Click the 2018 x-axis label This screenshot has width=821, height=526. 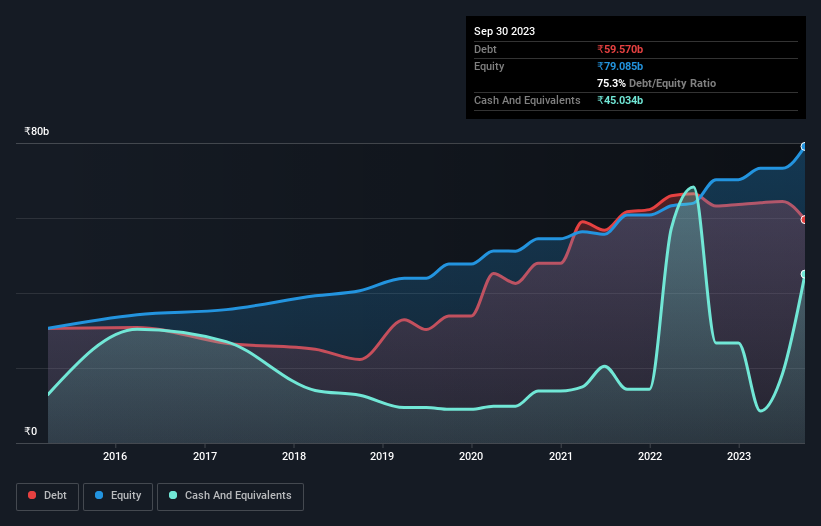(x=294, y=456)
